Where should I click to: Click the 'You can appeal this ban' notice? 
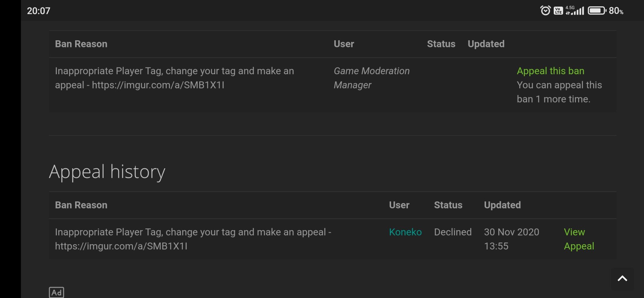click(x=559, y=92)
